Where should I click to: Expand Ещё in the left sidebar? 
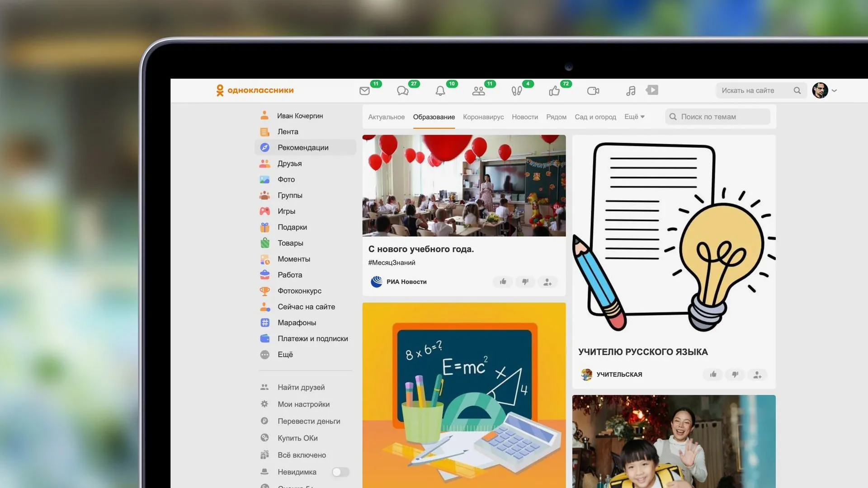[285, 354]
